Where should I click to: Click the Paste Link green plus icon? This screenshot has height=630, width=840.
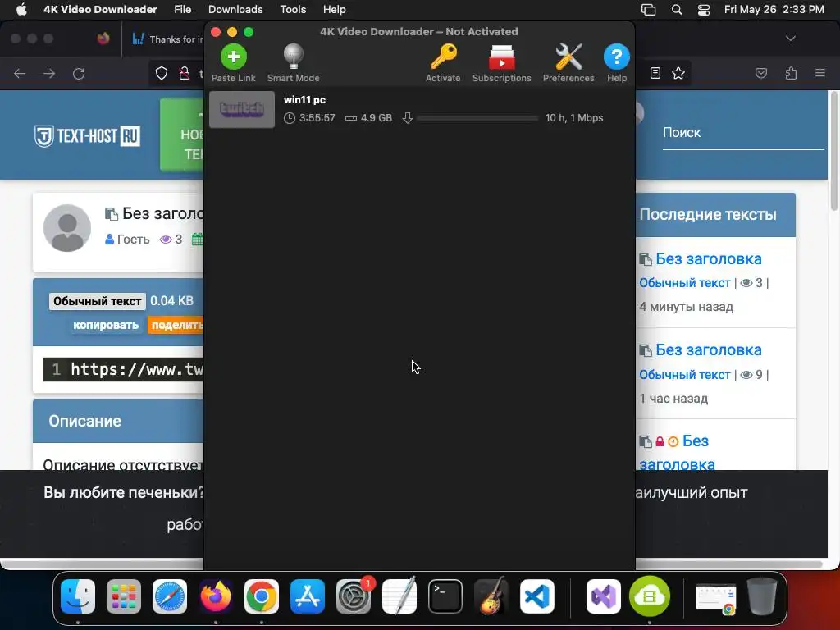point(234,57)
